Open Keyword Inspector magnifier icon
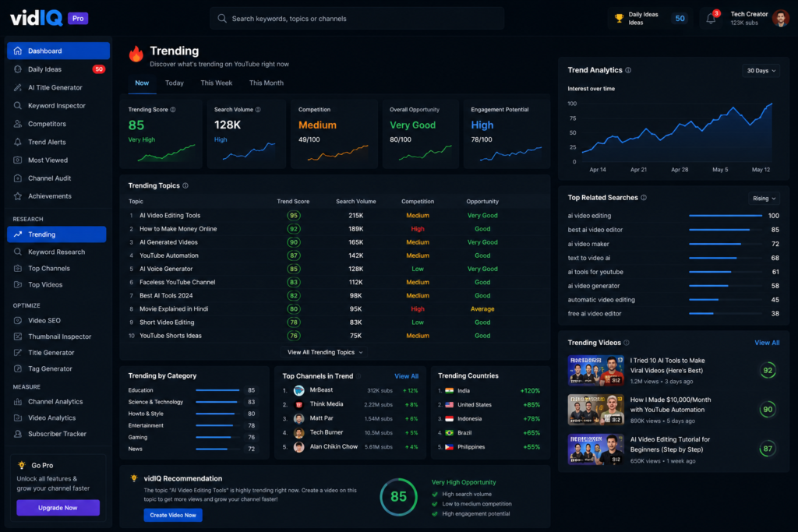Screen dimensions: 798x532 [18, 106]
